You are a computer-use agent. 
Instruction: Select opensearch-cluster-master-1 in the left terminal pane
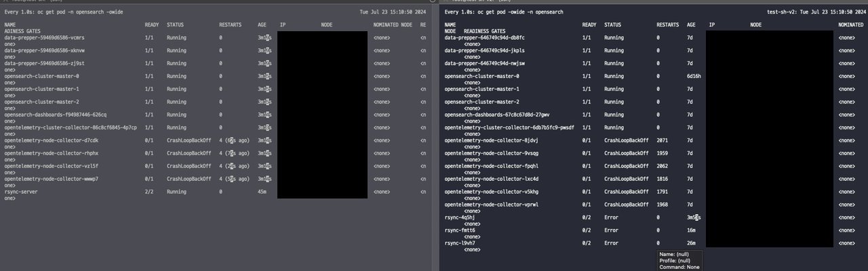42,89
